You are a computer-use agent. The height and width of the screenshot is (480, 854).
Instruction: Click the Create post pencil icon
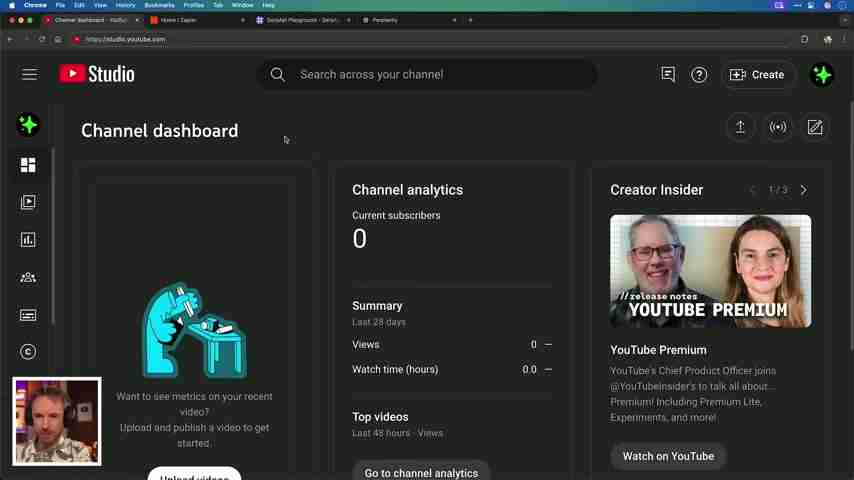click(815, 127)
